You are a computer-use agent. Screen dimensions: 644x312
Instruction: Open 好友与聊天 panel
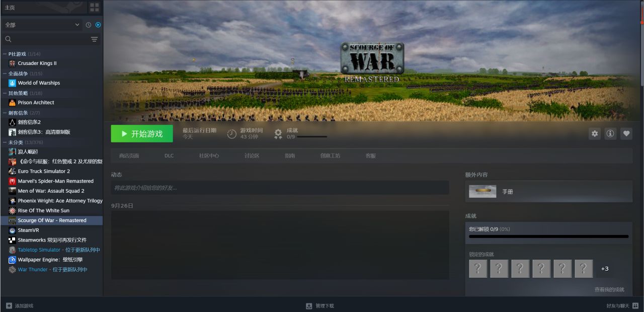click(x=623, y=306)
